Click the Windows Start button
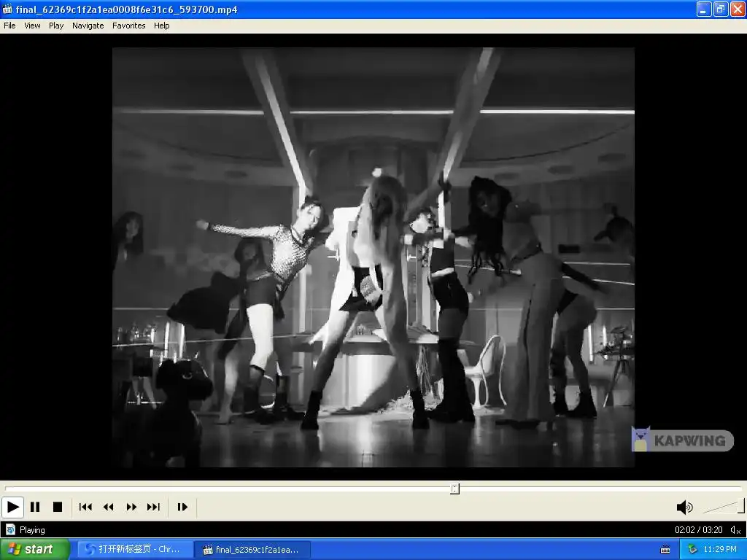The height and width of the screenshot is (560, 747). (35, 550)
